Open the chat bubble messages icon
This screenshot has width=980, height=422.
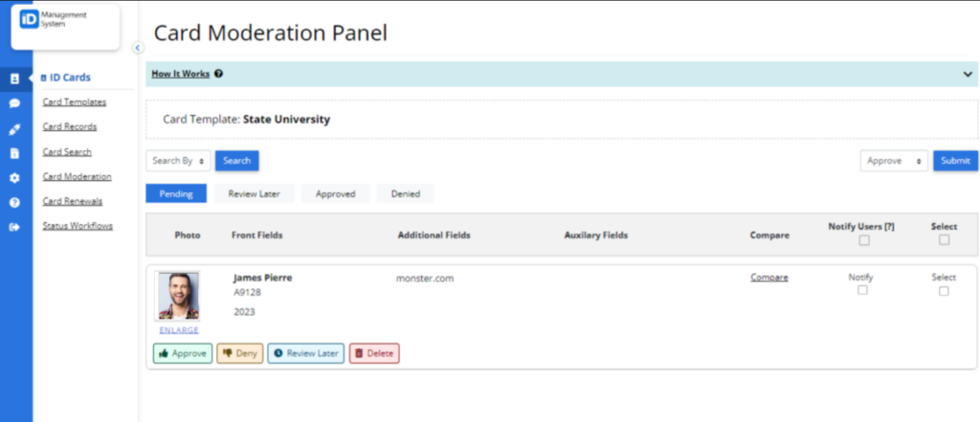(x=14, y=103)
